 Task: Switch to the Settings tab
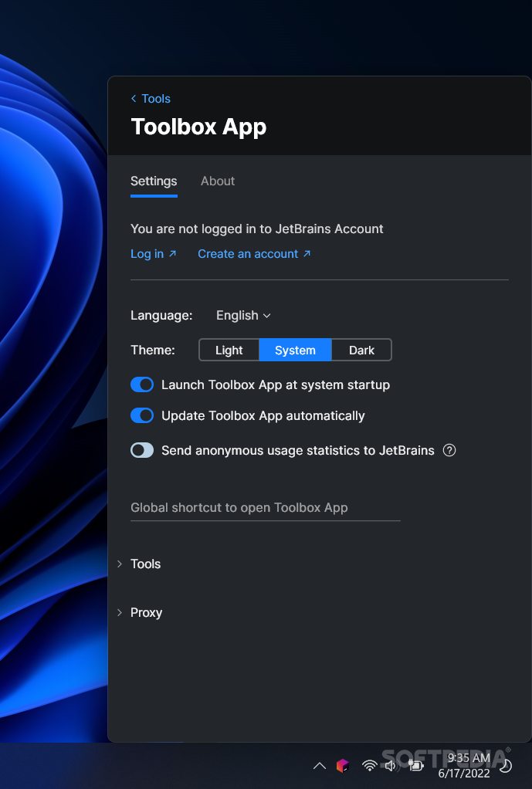(154, 181)
